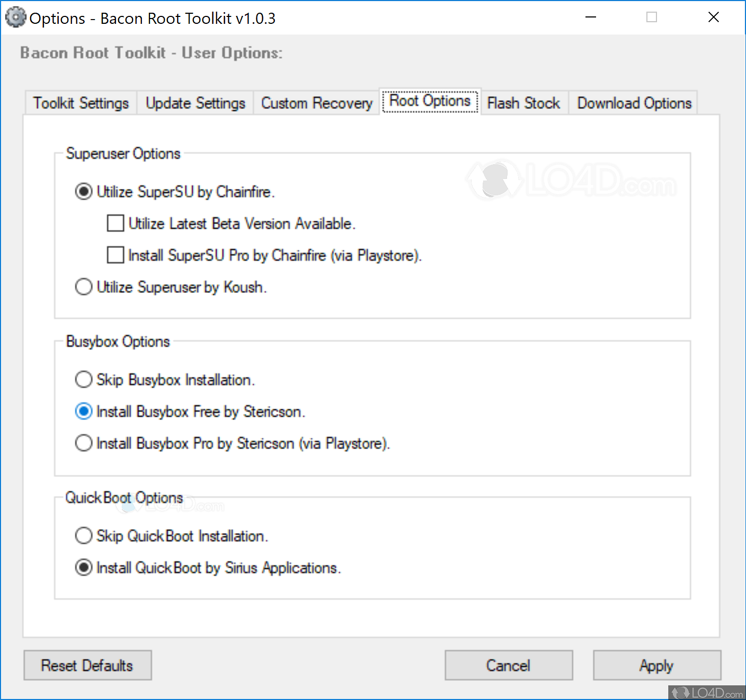Select Utilize Superuser by Koush
Screen dimensions: 746x700
coord(83,287)
